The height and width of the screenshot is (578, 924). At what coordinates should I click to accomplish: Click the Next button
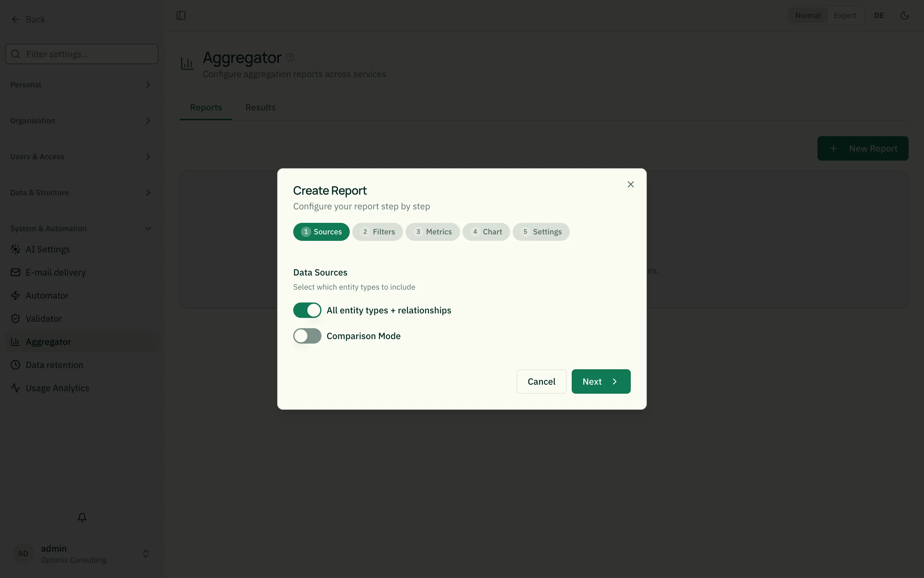[x=601, y=381]
